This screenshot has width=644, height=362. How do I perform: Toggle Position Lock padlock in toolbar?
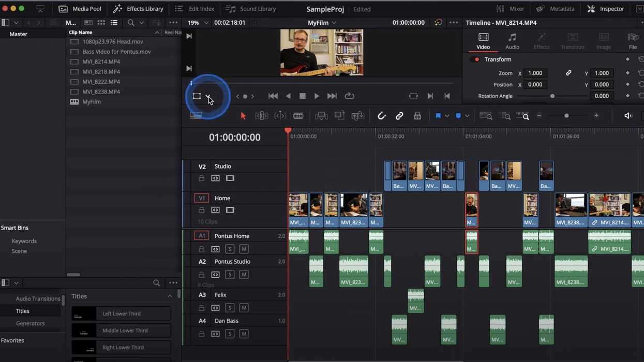417,116
